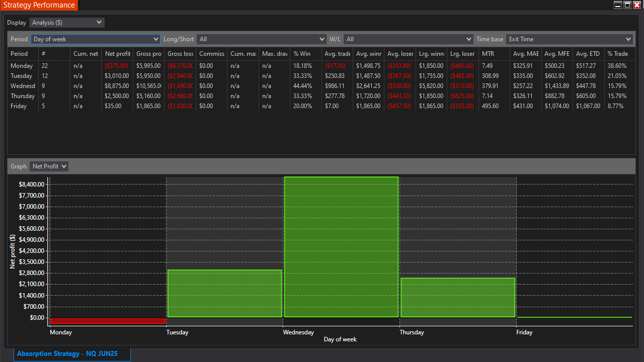
Task: Expand the W/L filter dropdown
Action: [408, 39]
